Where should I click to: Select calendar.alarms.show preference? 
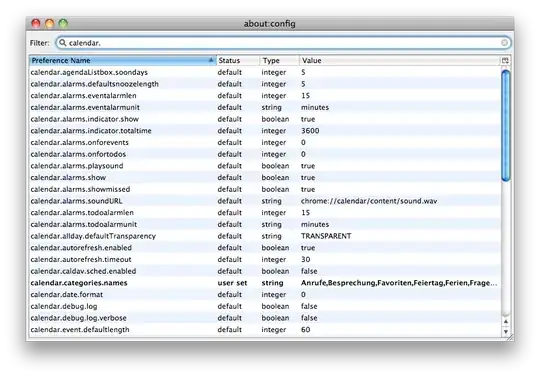265,178
